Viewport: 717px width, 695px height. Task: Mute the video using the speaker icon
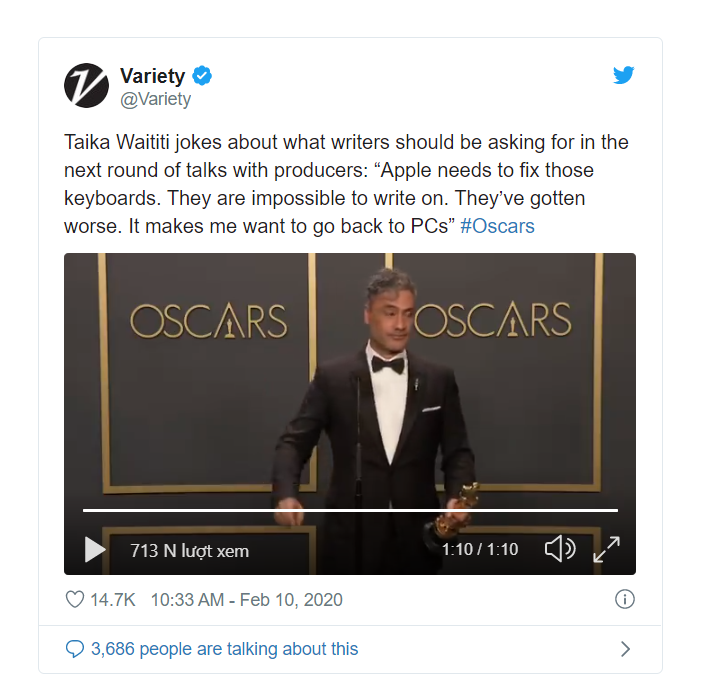pos(560,549)
